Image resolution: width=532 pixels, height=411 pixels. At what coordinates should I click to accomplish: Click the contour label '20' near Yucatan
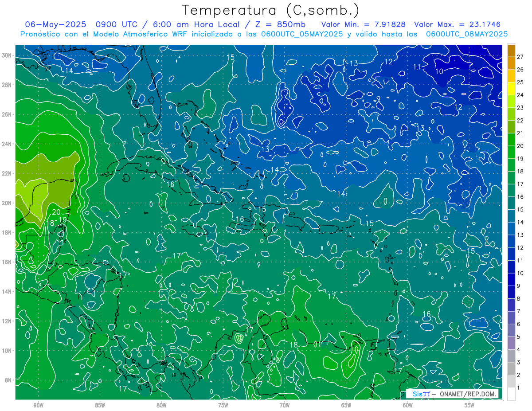(56, 212)
